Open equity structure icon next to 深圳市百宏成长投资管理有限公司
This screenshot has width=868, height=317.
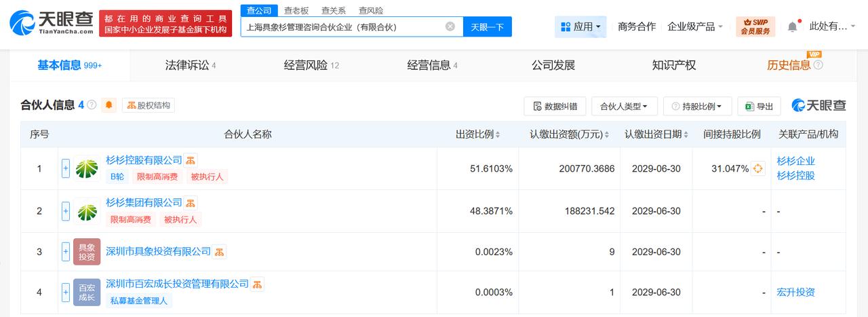point(258,284)
